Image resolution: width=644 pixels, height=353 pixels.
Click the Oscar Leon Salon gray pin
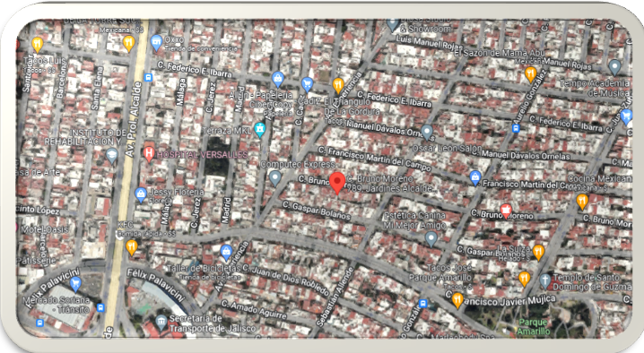click(x=427, y=133)
